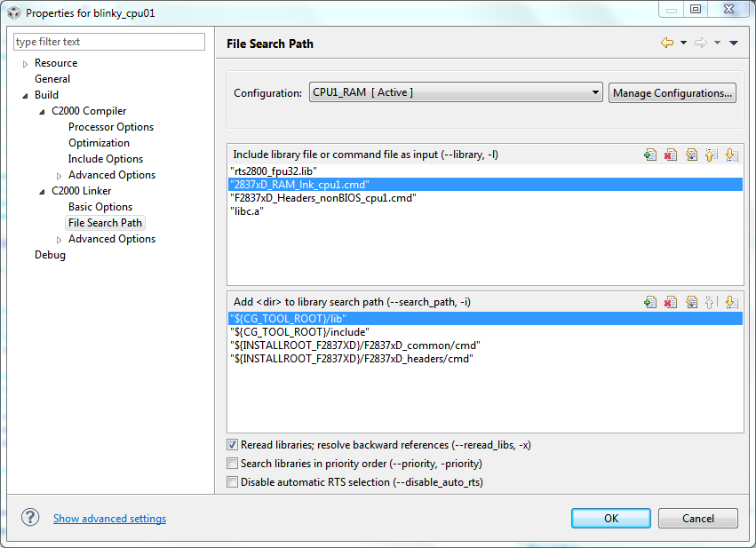Image resolution: width=756 pixels, height=548 pixels.
Task: Uncheck Reread libraries checkbox
Action: (233, 445)
